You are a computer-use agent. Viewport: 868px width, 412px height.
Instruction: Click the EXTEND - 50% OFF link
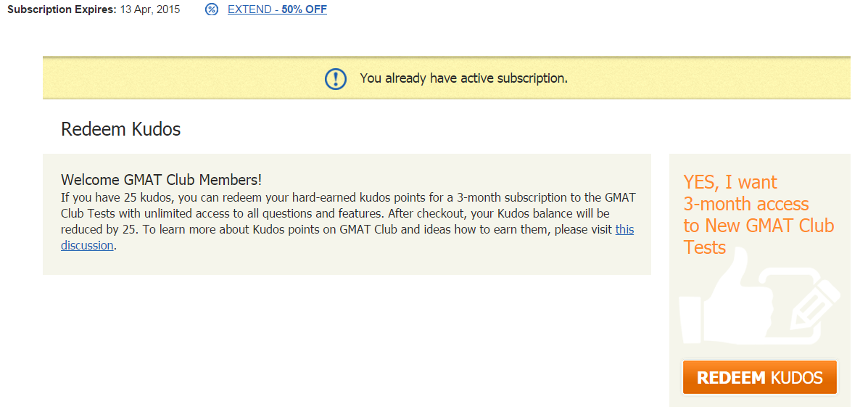click(x=277, y=9)
